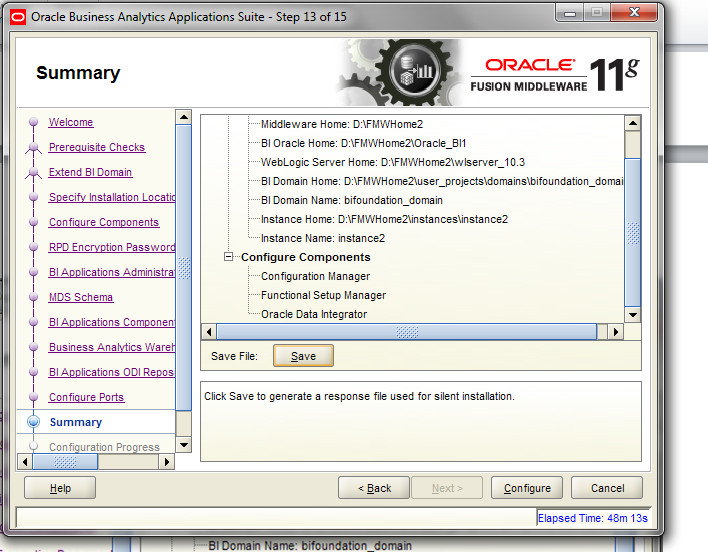Click the steps list scroll up arrow
The height and width of the screenshot is (552, 708).
pyautogui.click(x=184, y=117)
